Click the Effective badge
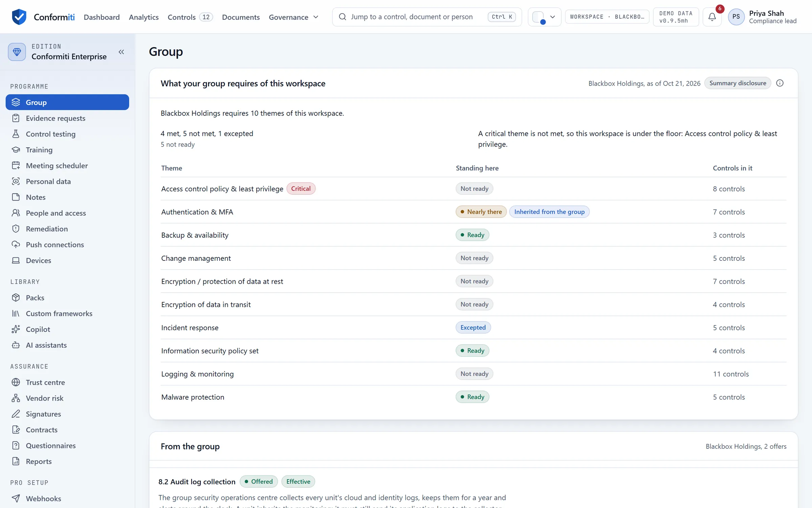This screenshot has height=508, width=812. [x=298, y=482]
